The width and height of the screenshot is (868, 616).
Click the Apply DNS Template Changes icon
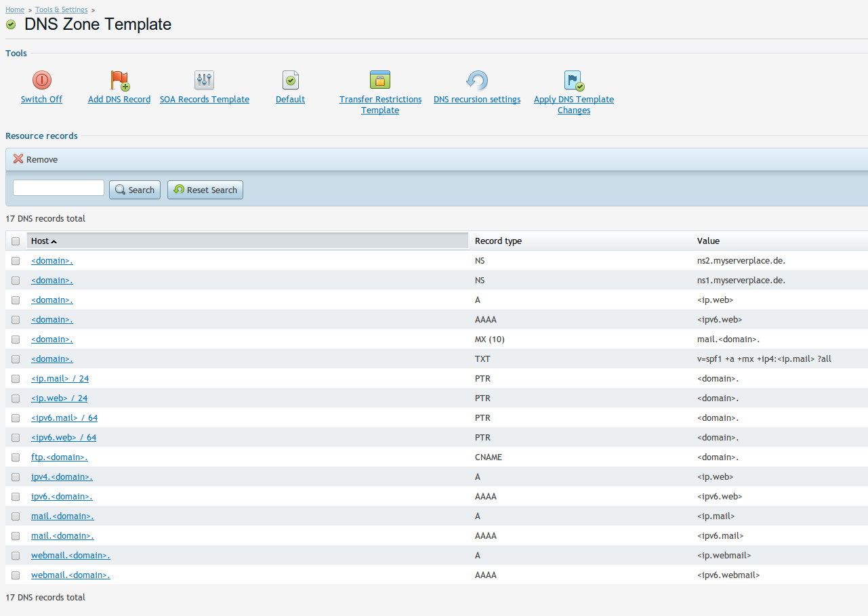(574, 81)
